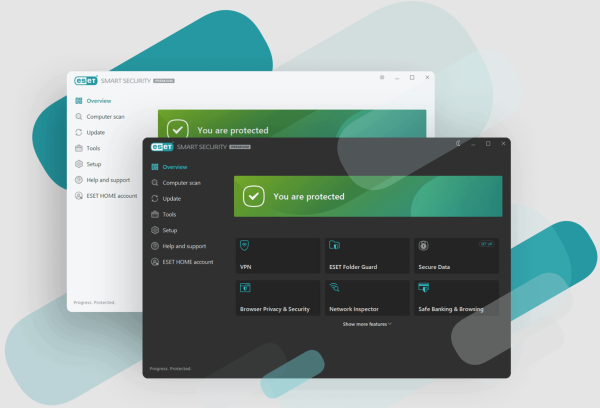The width and height of the screenshot is (600, 408).
Task: Open Setup in the light window sidebar
Action: coord(88,164)
